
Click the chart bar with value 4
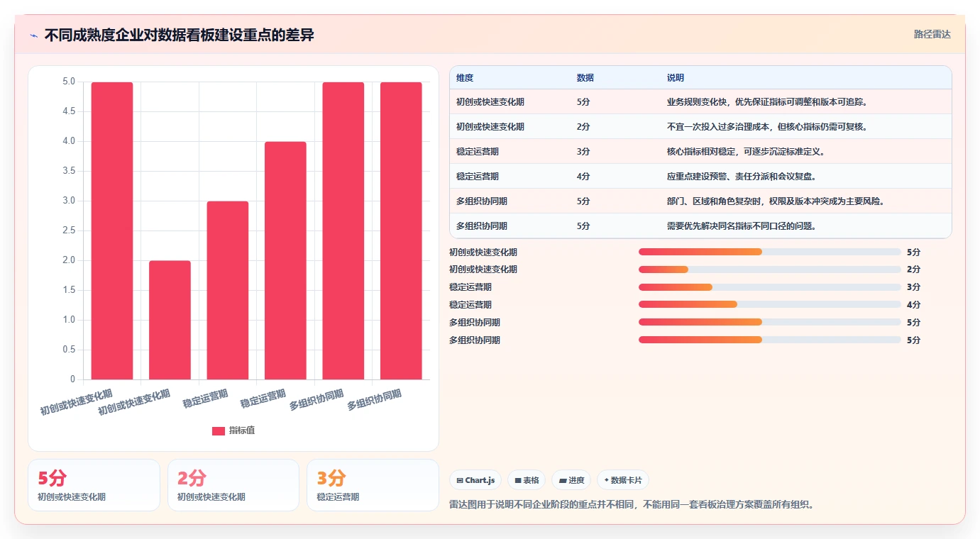(285, 260)
